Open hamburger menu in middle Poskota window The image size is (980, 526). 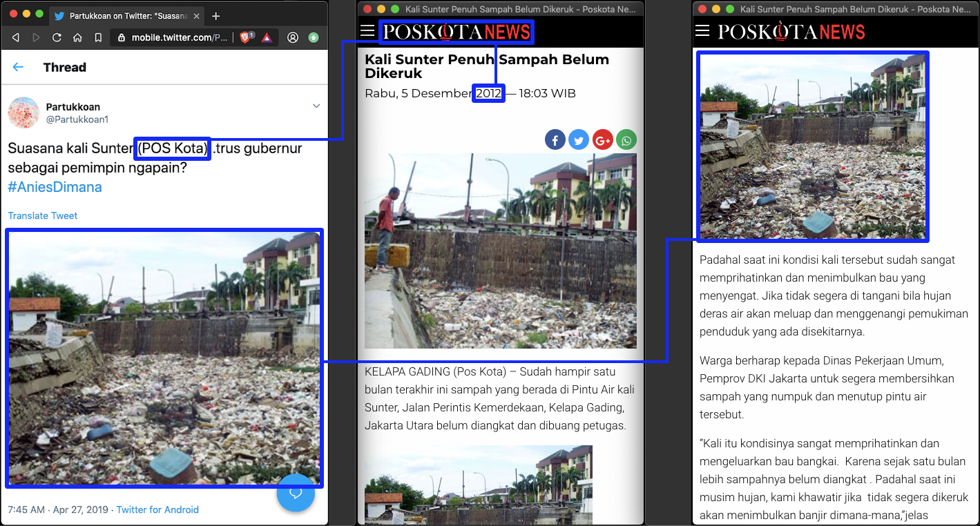coord(367,30)
